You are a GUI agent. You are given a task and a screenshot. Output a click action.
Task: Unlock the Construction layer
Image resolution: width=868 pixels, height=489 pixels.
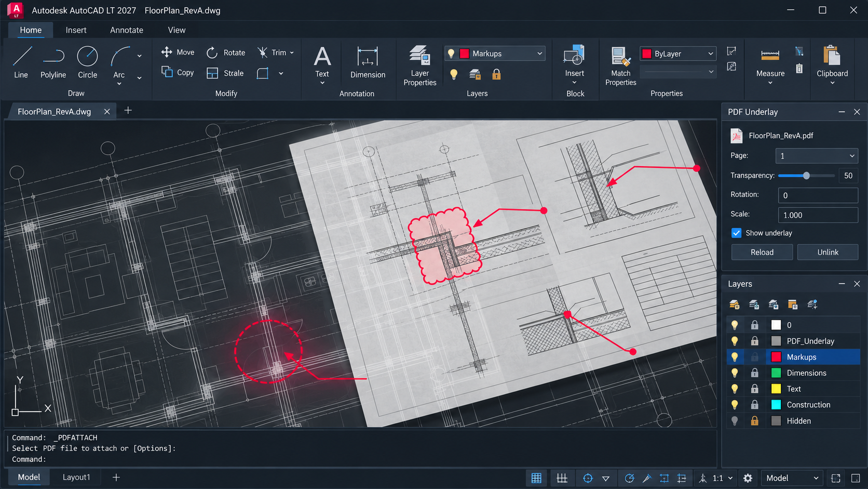pyautogui.click(x=755, y=405)
